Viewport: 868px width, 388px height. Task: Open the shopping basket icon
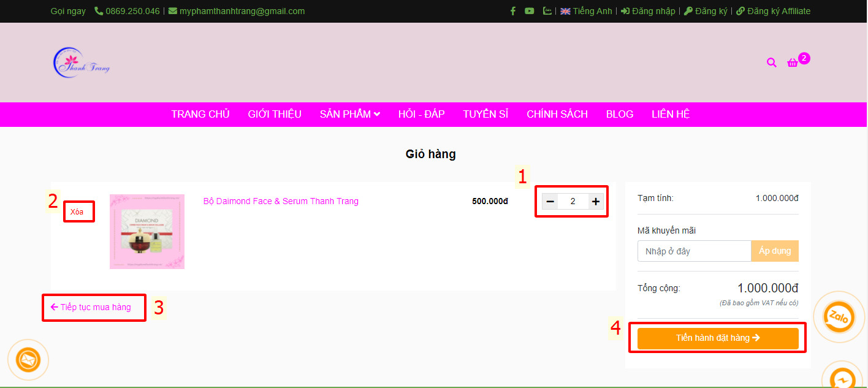point(793,63)
